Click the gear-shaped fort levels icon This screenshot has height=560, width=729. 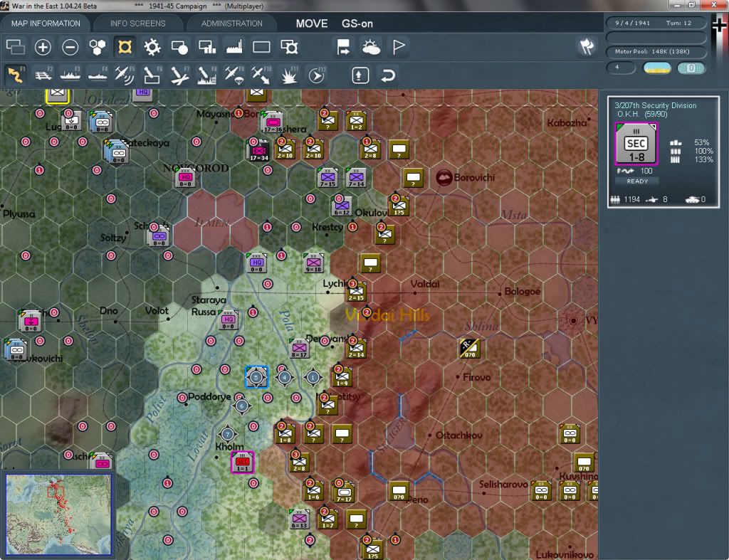click(152, 47)
